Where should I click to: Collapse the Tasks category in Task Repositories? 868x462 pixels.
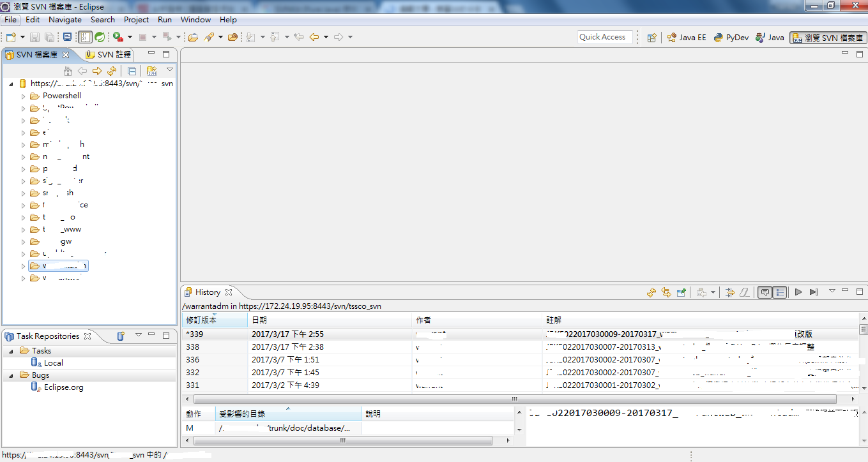pyautogui.click(x=11, y=351)
